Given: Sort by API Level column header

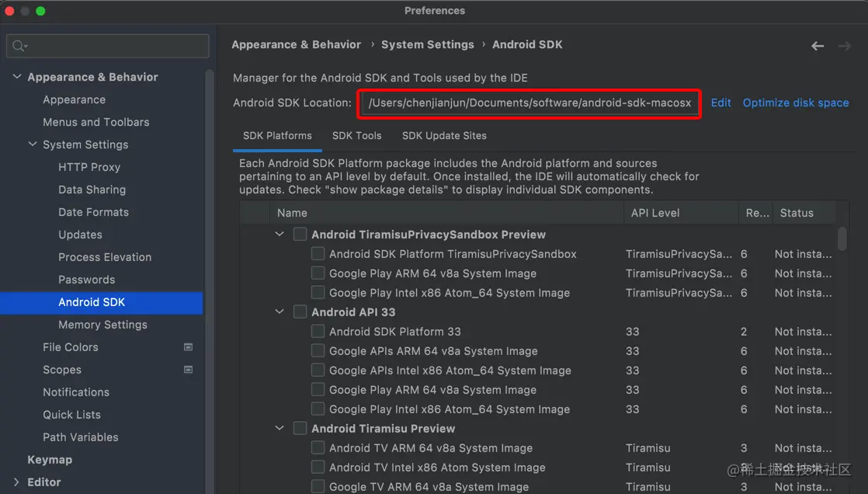Looking at the screenshot, I should coord(681,213).
